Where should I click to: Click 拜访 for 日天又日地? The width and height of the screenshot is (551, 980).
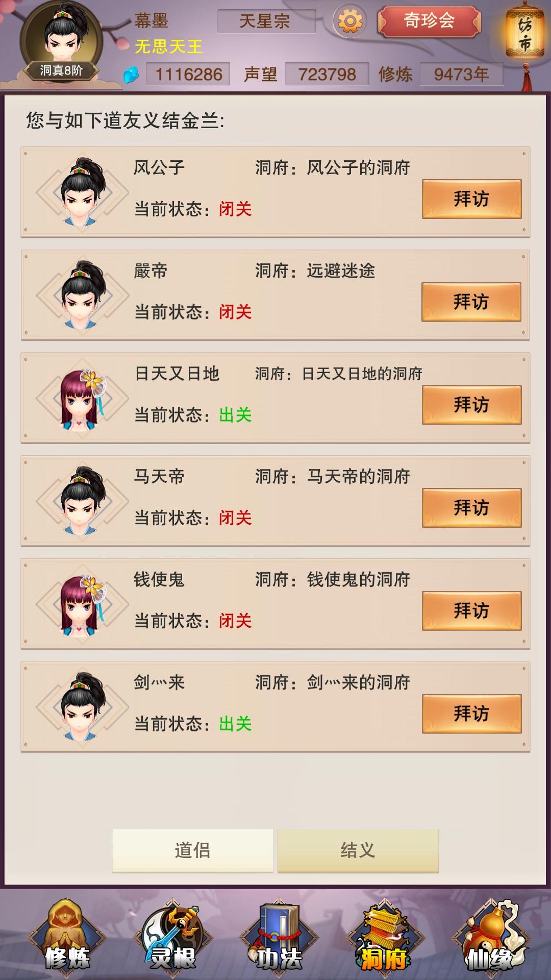coord(471,405)
